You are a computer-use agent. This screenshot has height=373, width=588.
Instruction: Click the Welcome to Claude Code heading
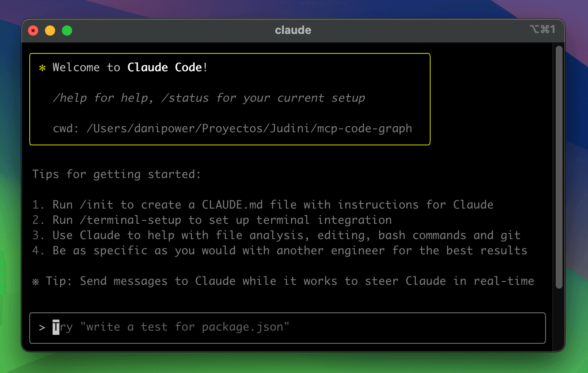pyautogui.click(x=129, y=67)
